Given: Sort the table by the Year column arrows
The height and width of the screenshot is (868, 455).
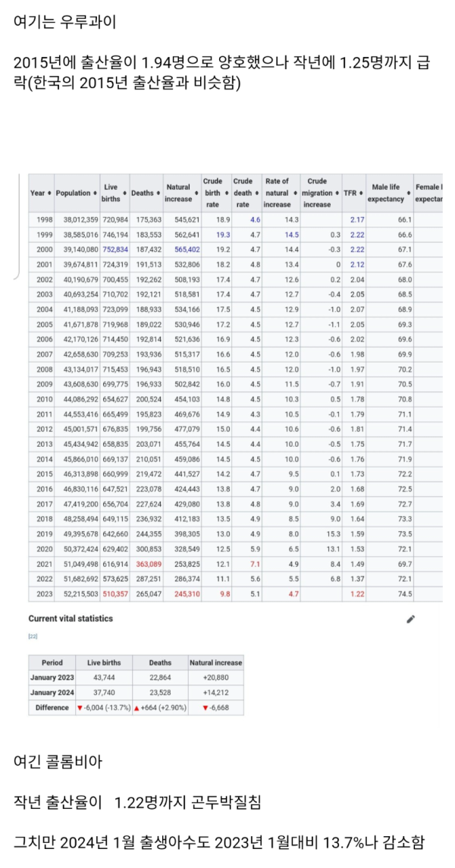Looking at the screenshot, I should coord(50,193).
